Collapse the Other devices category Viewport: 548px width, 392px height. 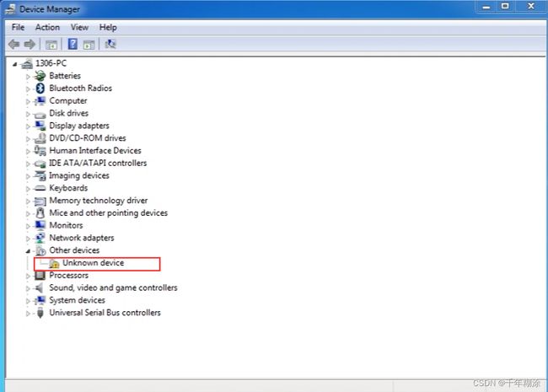(x=28, y=251)
